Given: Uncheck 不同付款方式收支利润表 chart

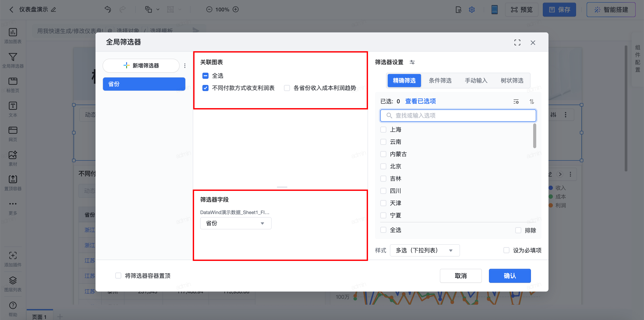Looking at the screenshot, I should click(205, 88).
